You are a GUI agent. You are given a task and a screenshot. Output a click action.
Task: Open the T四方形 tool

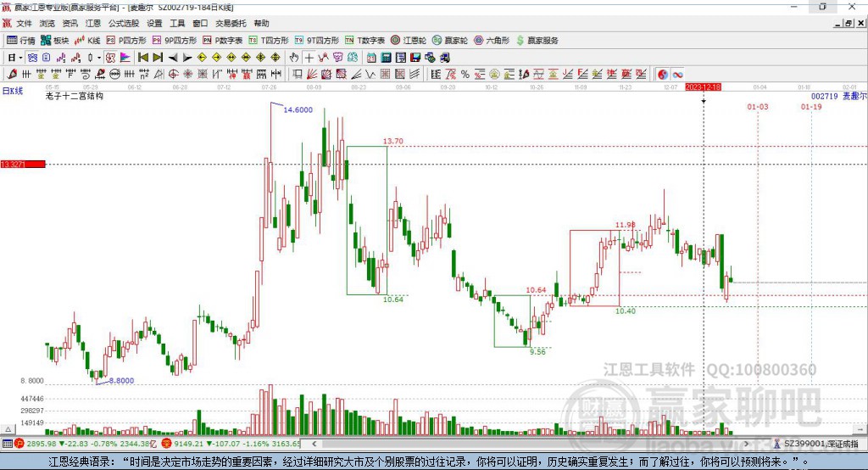tap(269, 41)
